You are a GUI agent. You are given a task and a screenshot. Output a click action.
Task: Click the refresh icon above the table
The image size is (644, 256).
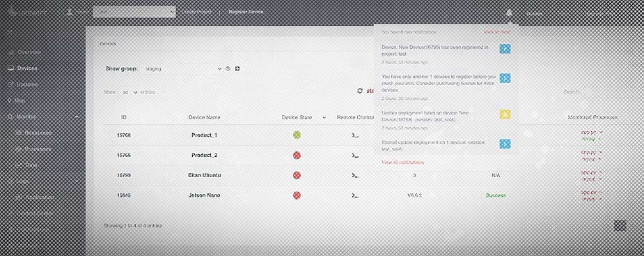coord(360,91)
